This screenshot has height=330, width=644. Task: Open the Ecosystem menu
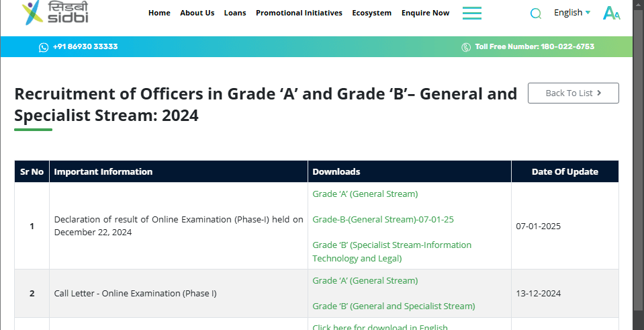point(371,13)
